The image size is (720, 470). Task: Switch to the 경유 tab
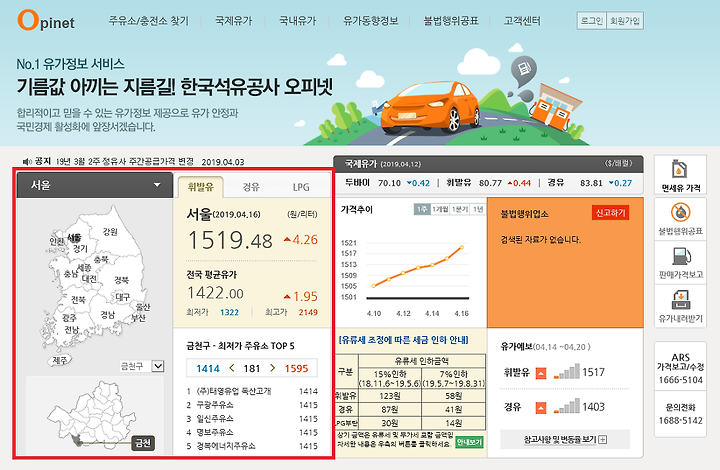point(251,187)
